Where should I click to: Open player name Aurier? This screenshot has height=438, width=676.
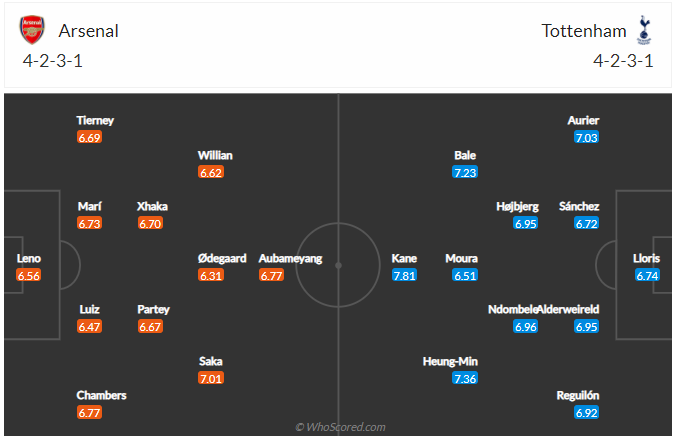583,120
